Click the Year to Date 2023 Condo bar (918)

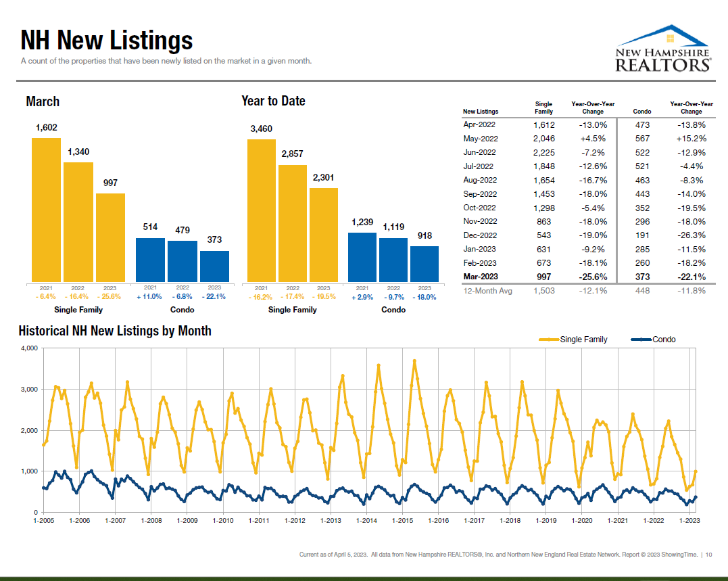pyautogui.click(x=424, y=264)
